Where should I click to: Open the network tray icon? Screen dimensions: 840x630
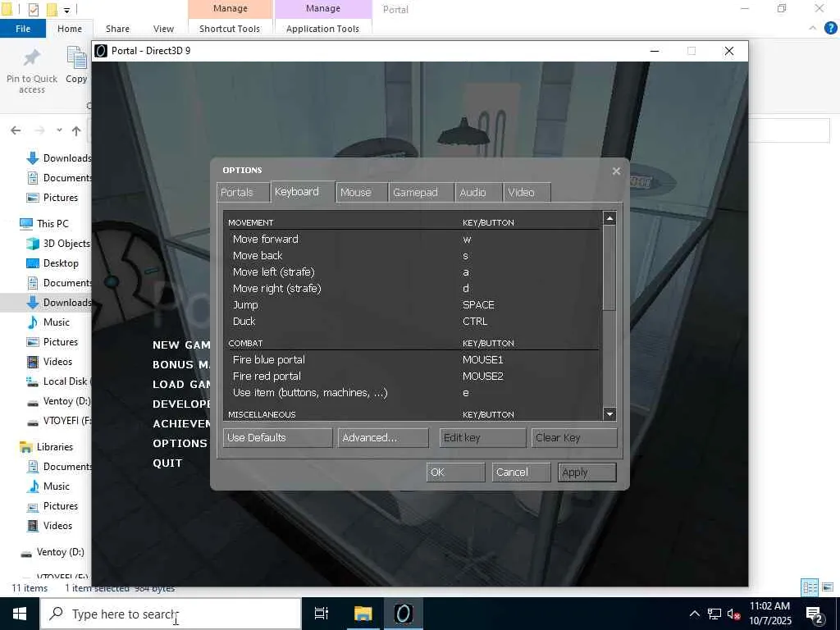pyautogui.click(x=714, y=614)
